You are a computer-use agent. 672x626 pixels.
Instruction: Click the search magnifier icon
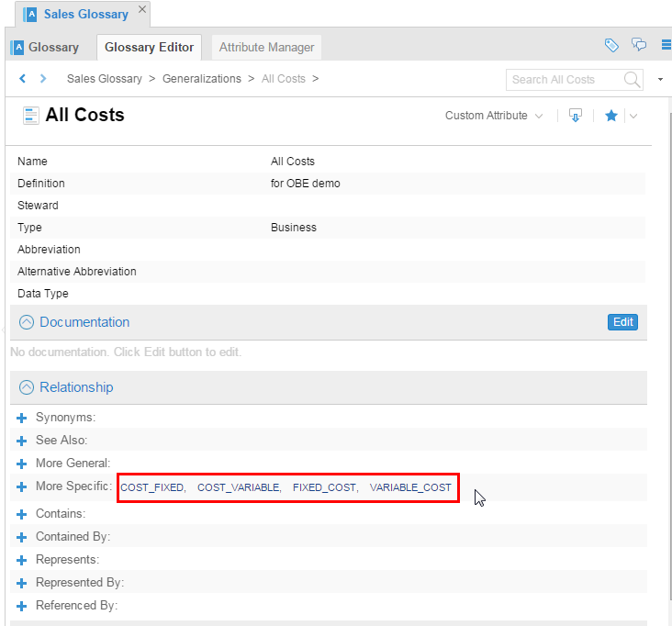[x=633, y=80]
